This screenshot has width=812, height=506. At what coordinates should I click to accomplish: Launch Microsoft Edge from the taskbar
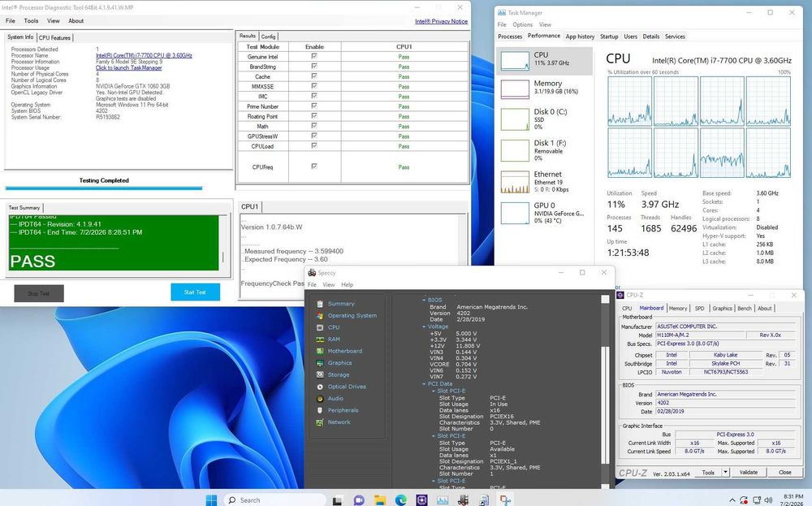[400, 500]
